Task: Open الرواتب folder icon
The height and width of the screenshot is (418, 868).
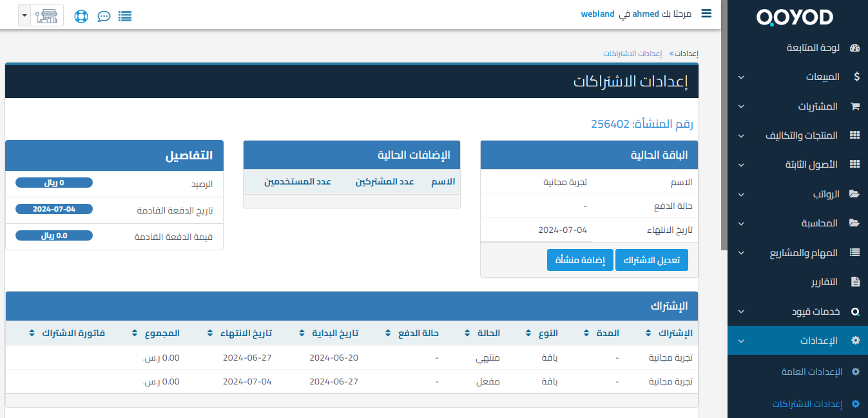Action: pos(855,194)
